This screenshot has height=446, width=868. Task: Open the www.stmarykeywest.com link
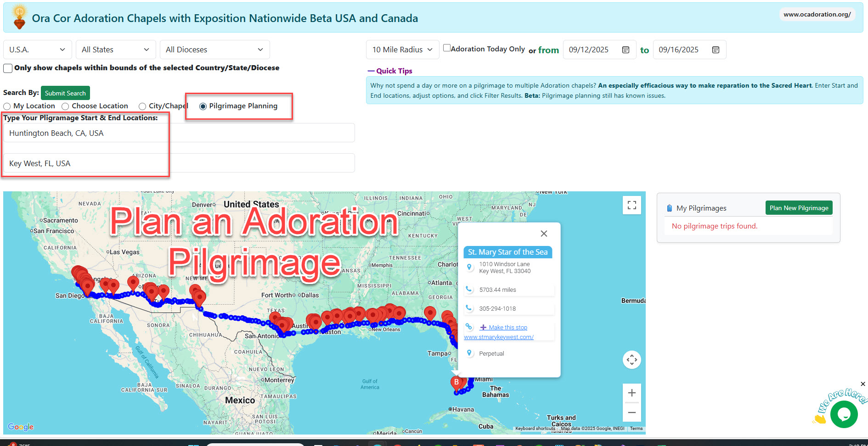coord(499,337)
